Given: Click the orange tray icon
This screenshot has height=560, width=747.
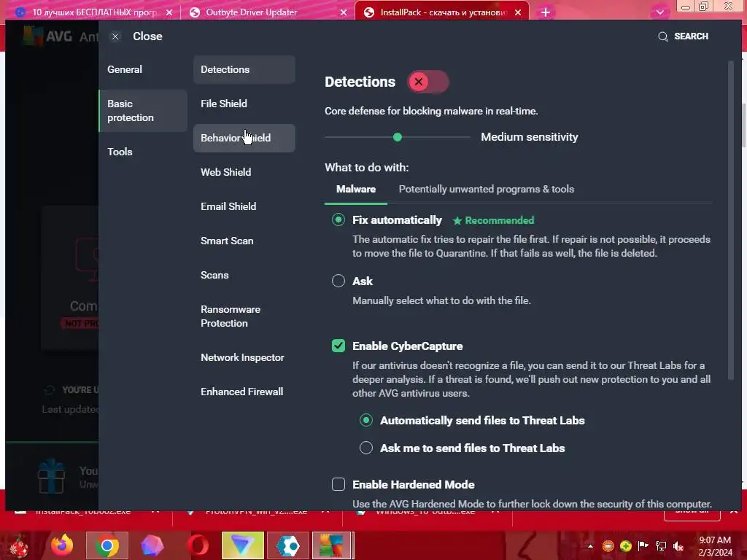Looking at the screenshot, I should point(608,546).
